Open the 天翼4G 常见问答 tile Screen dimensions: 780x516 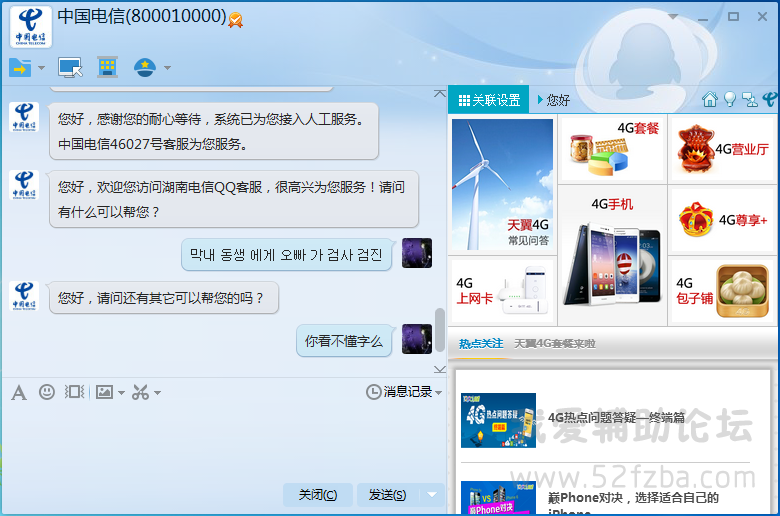502,184
